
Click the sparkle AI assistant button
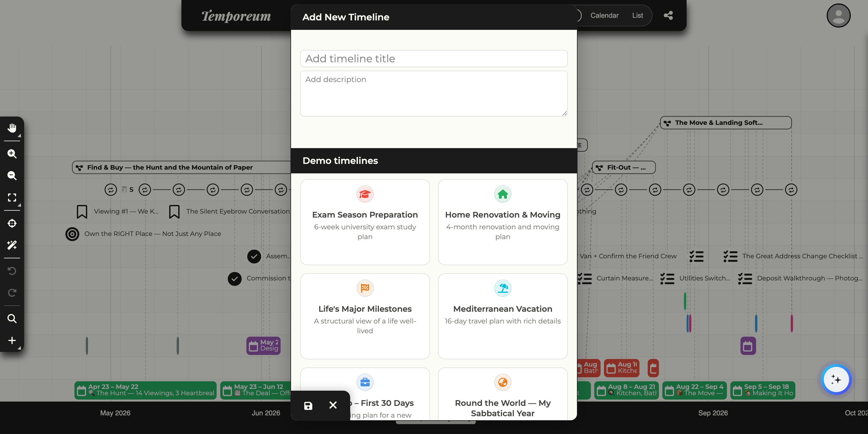pos(836,379)
